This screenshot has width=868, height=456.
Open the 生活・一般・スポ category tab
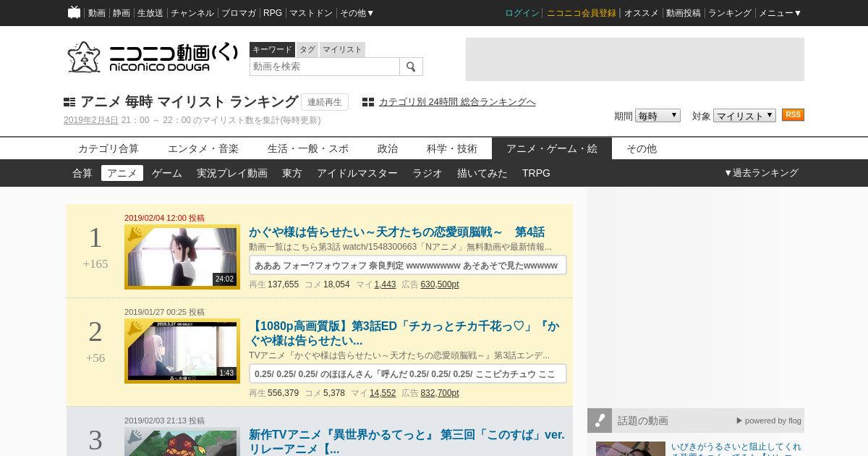coord(308,148)
